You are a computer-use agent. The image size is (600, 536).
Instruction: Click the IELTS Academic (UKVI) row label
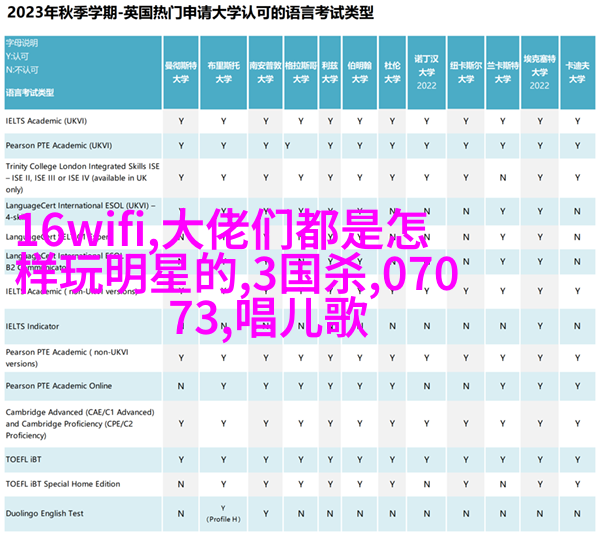[x=46, y=121]
